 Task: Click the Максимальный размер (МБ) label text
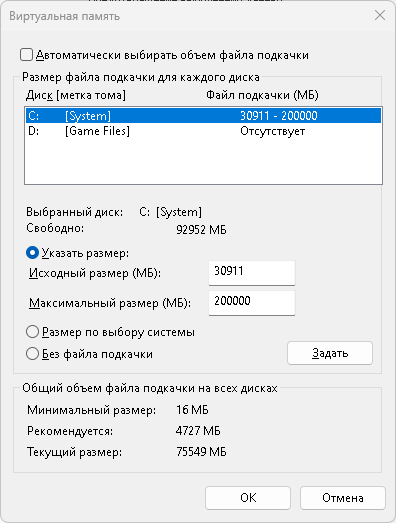[x=110, y=303]
